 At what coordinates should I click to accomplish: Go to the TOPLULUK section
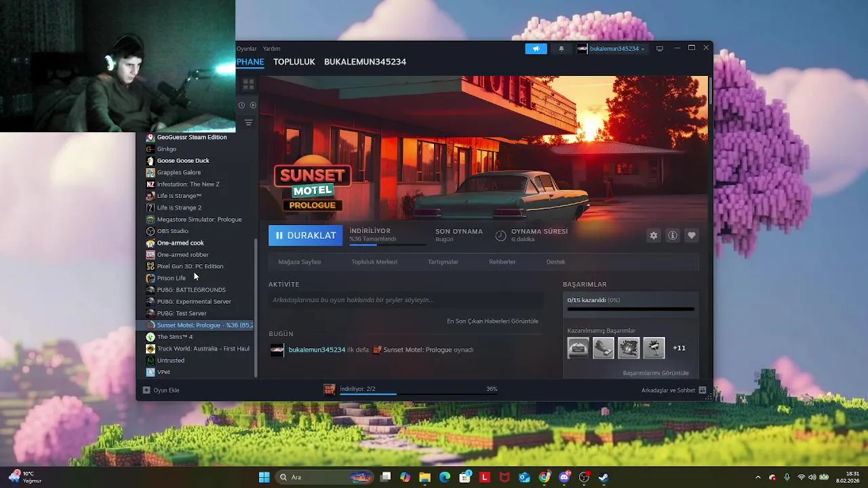294,62
